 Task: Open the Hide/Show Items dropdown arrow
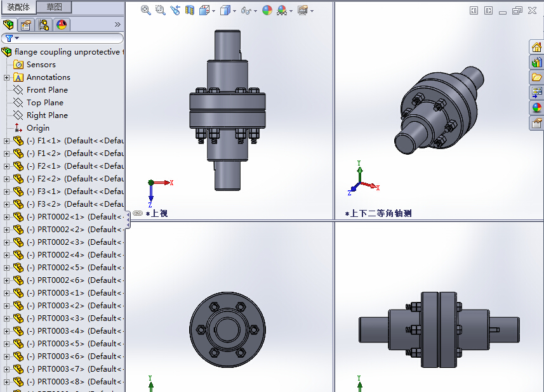[x=255, y=11]
